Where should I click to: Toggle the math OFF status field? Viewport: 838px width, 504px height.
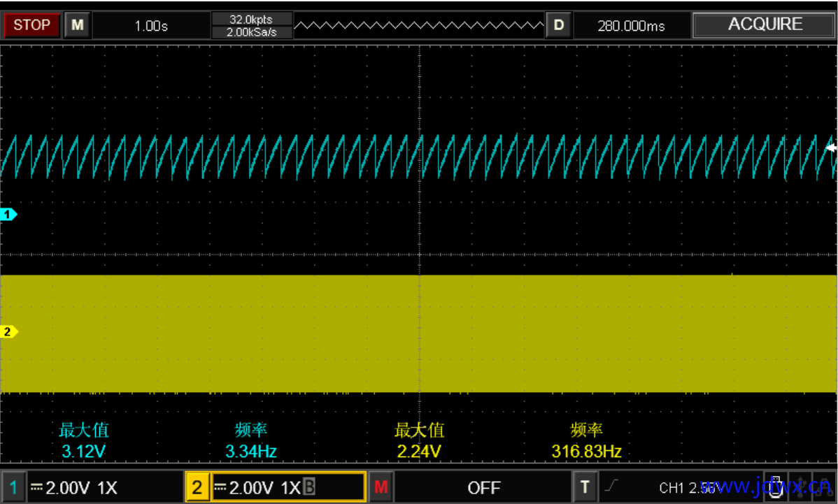tap(483, 487)
